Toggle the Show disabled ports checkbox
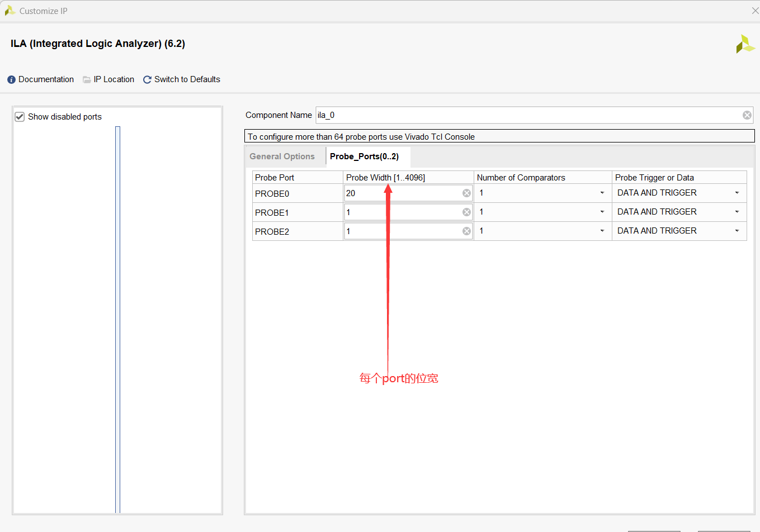760x532 pixels. (20, 117)
